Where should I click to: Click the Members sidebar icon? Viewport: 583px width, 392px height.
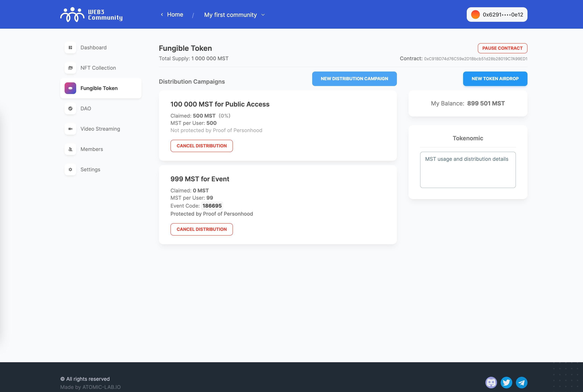(x=70, y=149)
